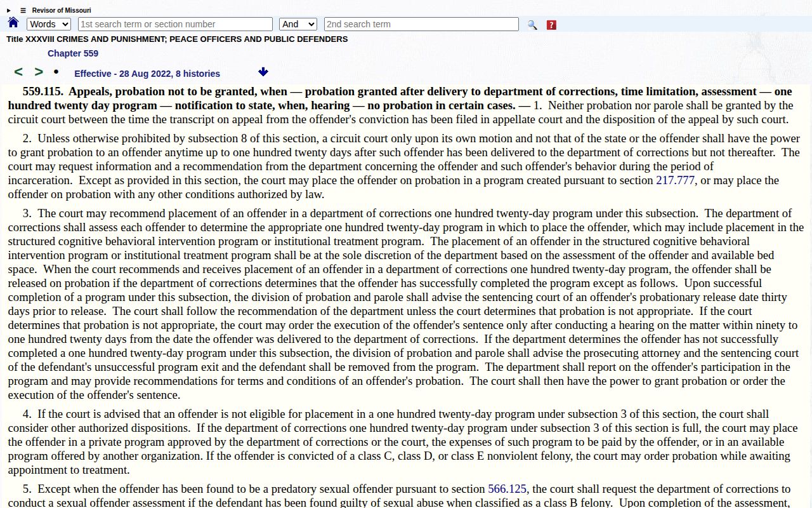Click the bold section number 559.115.
Viewport: 812px width, 508px height.
(x=43, y=91)
